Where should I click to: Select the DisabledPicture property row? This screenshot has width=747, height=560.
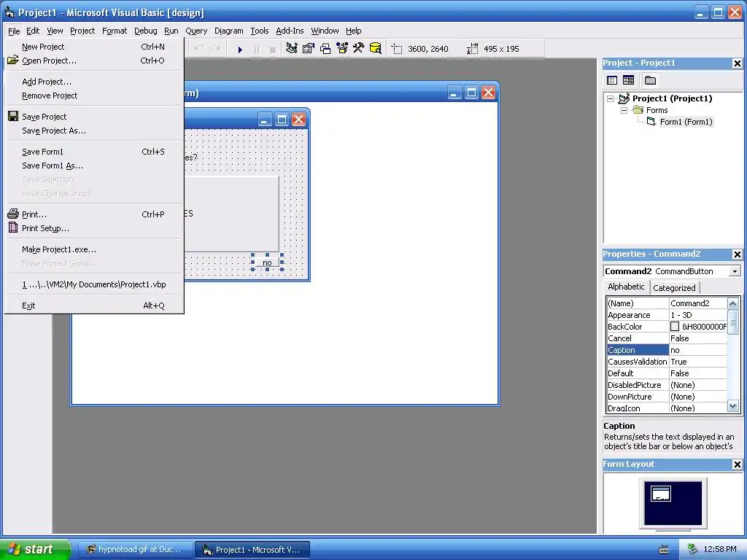pyautogui.click(x=667, y=385)
